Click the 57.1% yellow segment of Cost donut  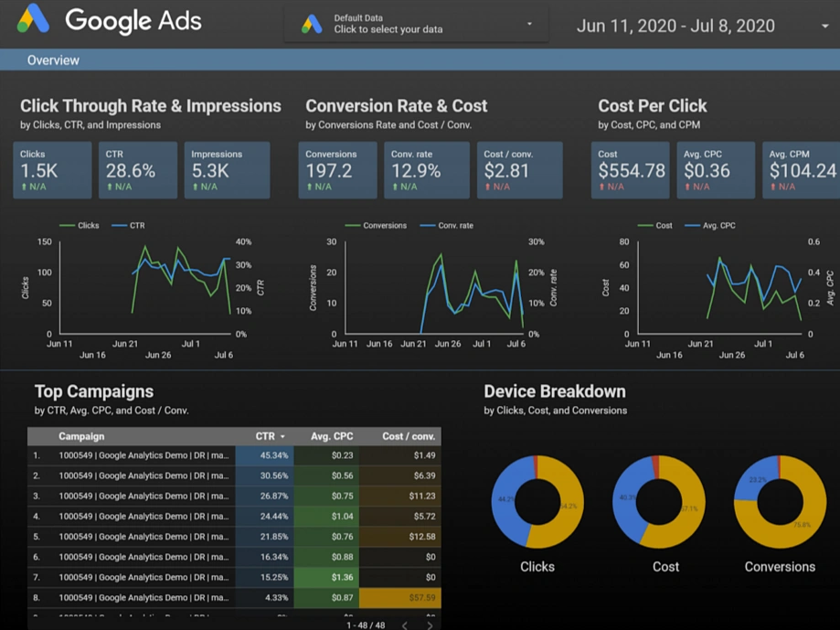[690, 509]
